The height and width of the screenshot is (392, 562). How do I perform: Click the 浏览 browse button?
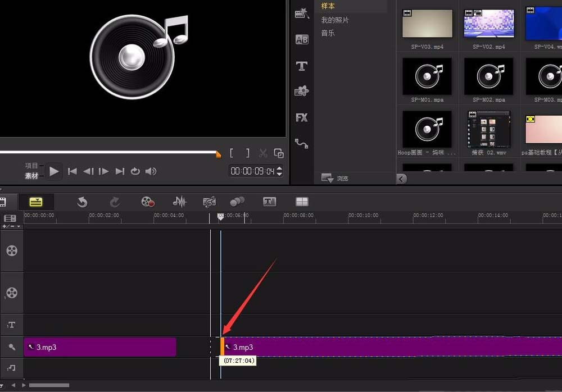[334, 178]
